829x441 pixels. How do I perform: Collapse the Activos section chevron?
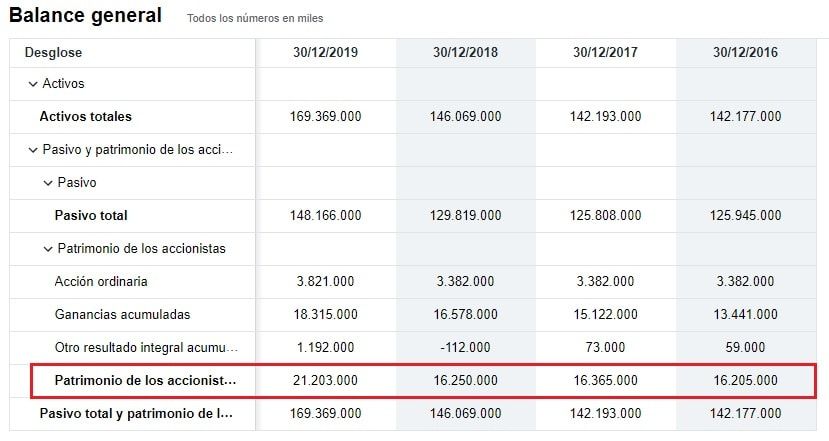tap(33, 84)
